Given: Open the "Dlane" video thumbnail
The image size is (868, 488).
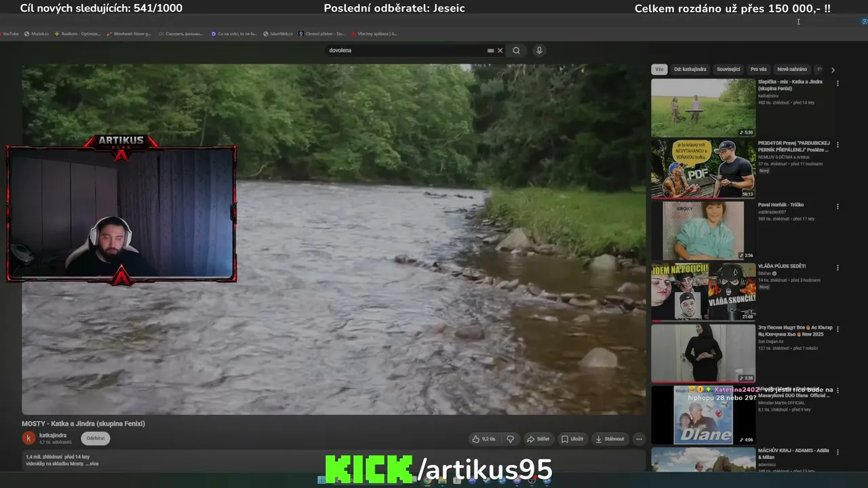Looking at the screenshot, I should pos(703,415).
